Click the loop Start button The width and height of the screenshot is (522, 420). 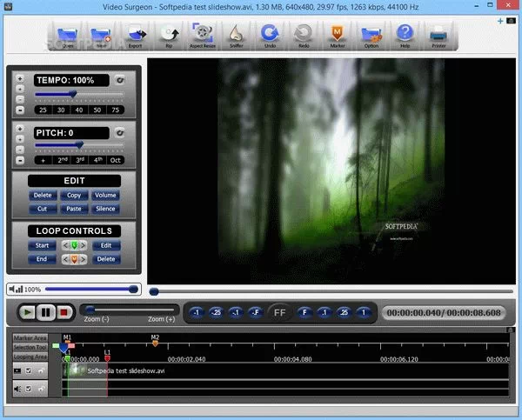coord(41,246)
